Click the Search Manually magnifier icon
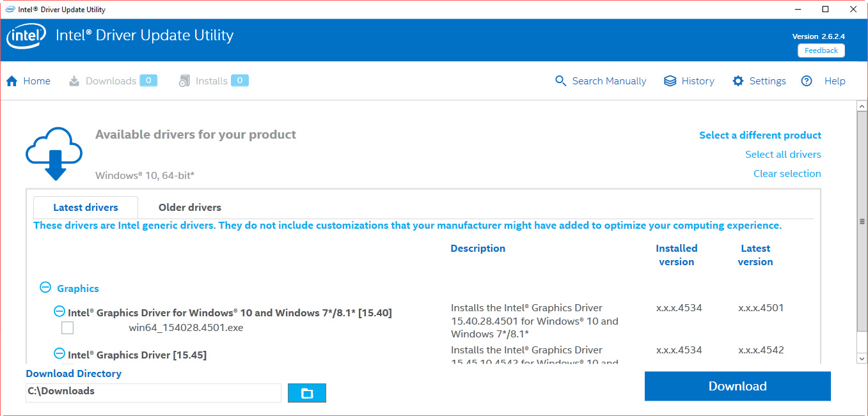 click(x=561, y=81)
